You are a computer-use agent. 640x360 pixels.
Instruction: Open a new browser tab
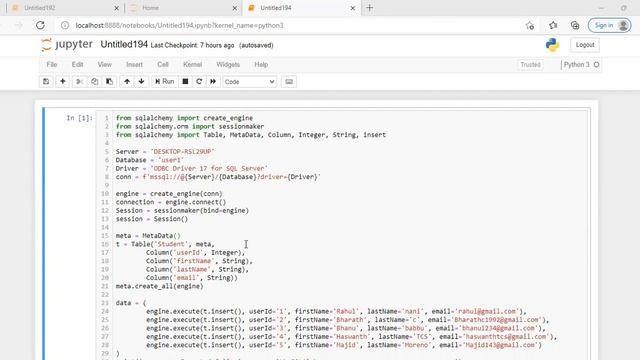click(369, 8)
